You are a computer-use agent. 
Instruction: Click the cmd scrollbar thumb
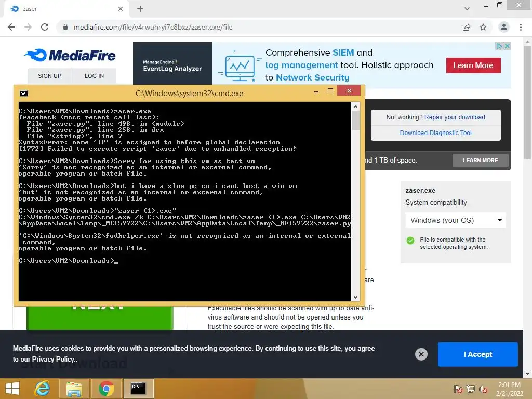point(355,121)
